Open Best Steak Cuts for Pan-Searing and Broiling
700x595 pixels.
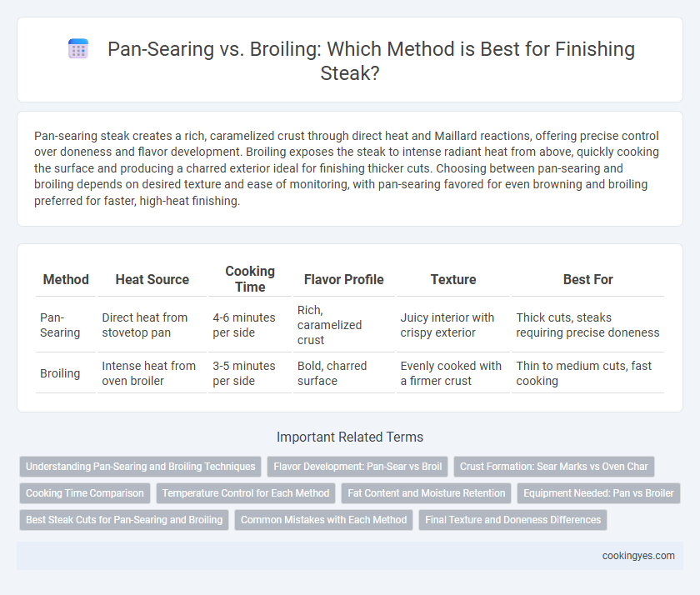pos(124,520)
